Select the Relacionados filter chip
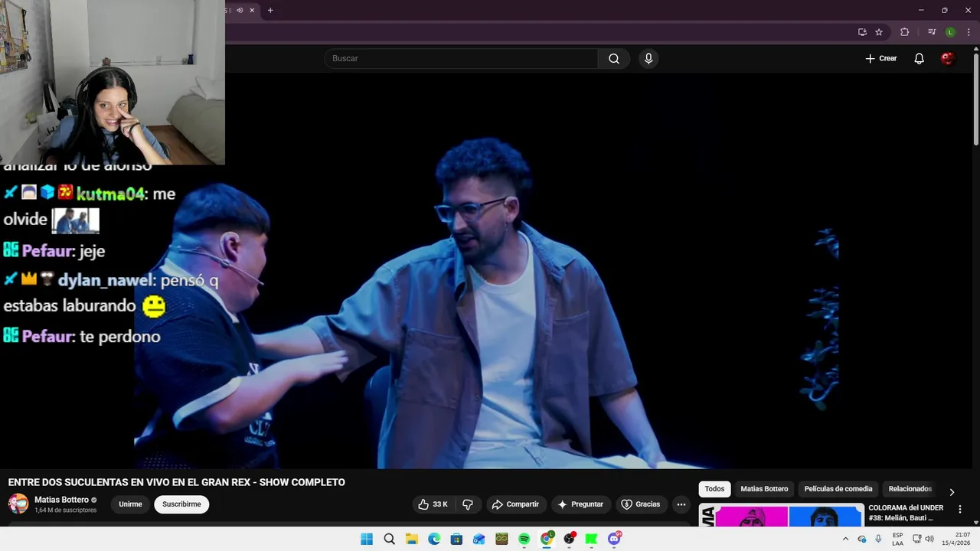Viewport: 980px width, 551px height. pyautogui.click(x=910, y=489)
